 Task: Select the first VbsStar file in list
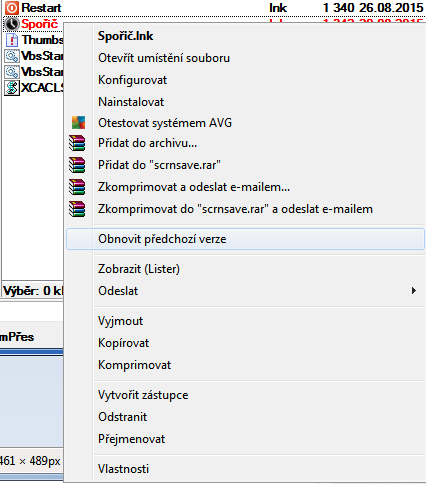pos(33,56)
